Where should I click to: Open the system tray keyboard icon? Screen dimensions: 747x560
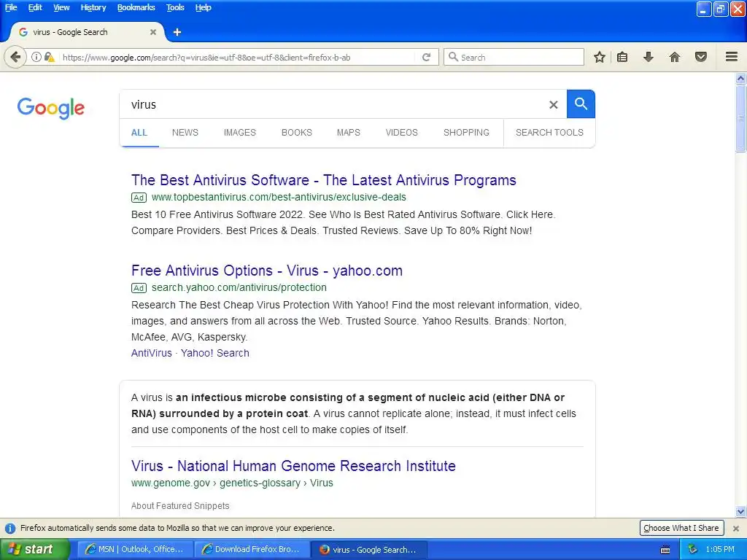(x=665, y=550)
